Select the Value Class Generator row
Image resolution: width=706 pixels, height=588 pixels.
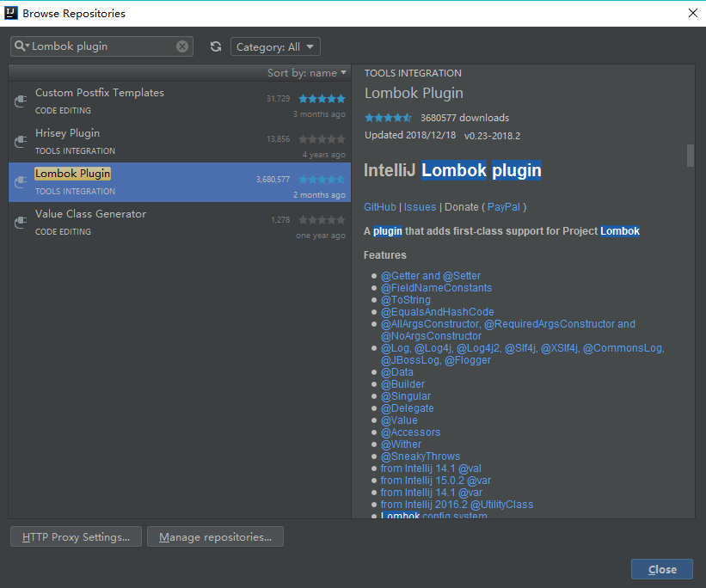coord(180,223)
